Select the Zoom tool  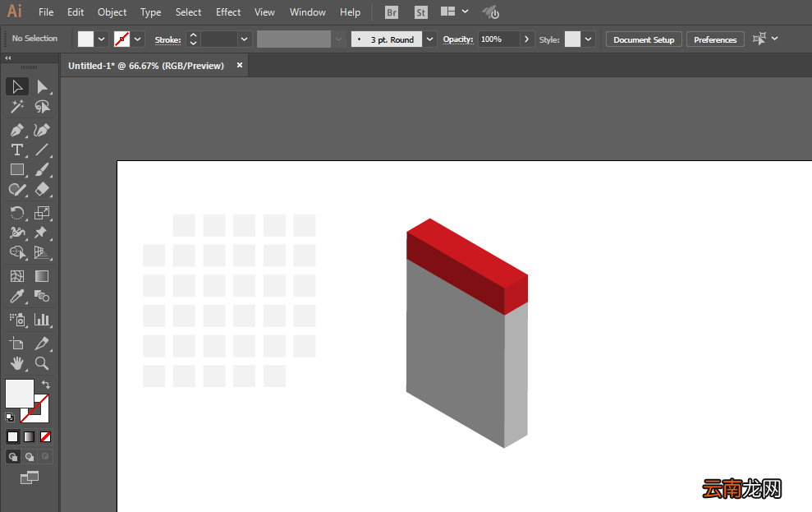point(42,363)
